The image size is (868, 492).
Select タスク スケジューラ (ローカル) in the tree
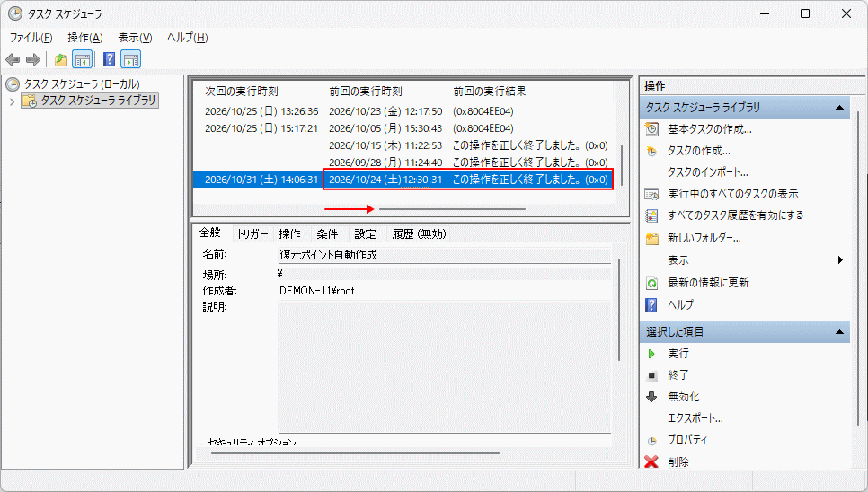[x=82, y=84]
